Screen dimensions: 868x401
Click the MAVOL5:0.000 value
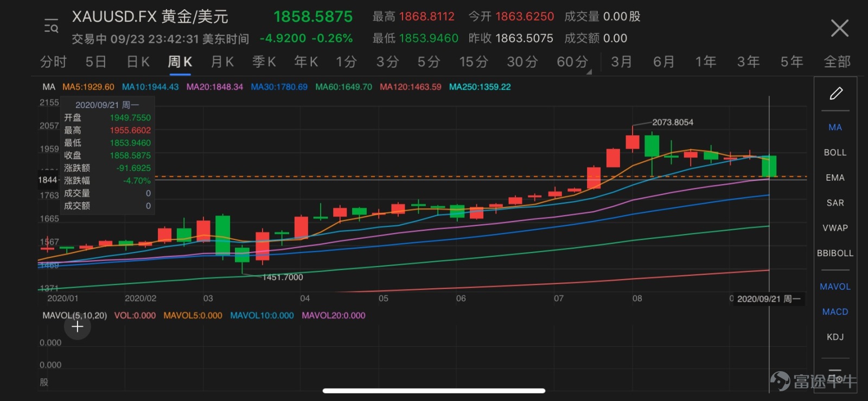pos(193,315)
